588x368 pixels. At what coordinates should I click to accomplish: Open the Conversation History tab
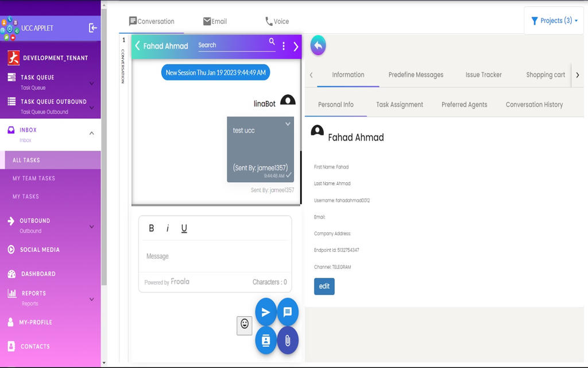(534, 105)
